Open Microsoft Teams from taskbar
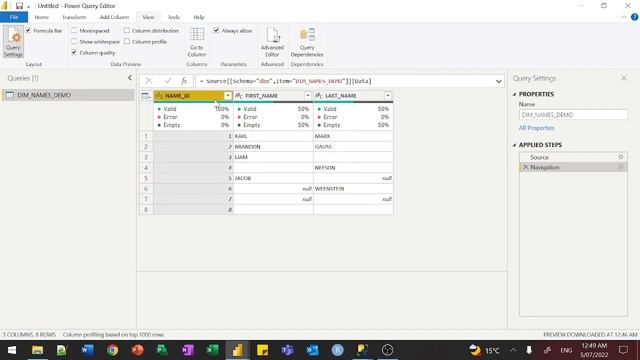 coord(287,350)
